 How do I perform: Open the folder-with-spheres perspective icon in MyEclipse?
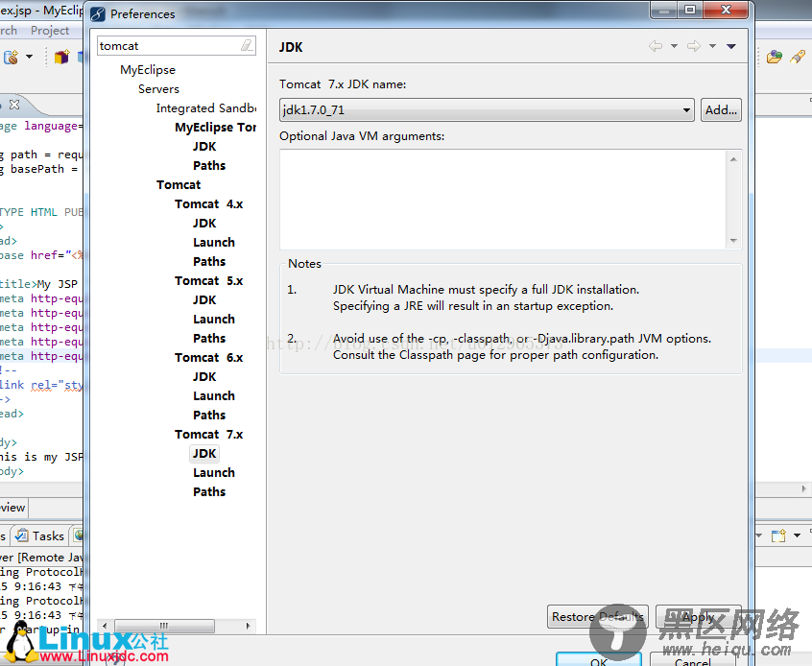click(x=775, y=57)
